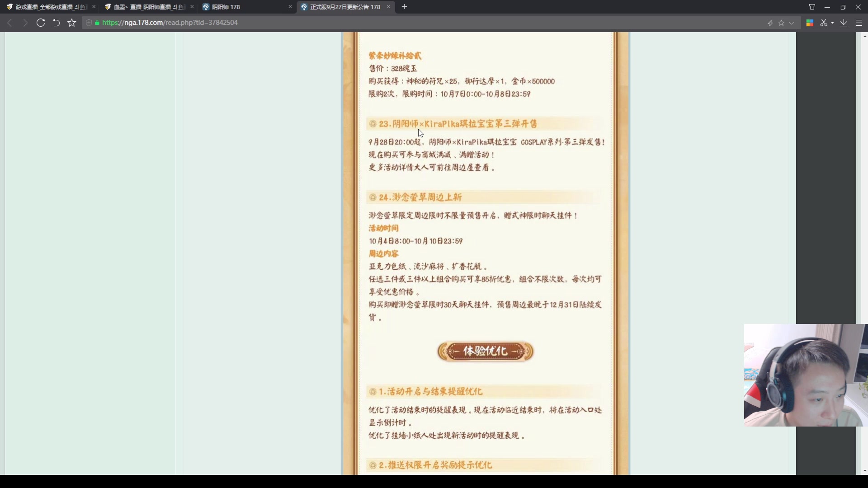Click the download manager icon

(x=844, y=23)
